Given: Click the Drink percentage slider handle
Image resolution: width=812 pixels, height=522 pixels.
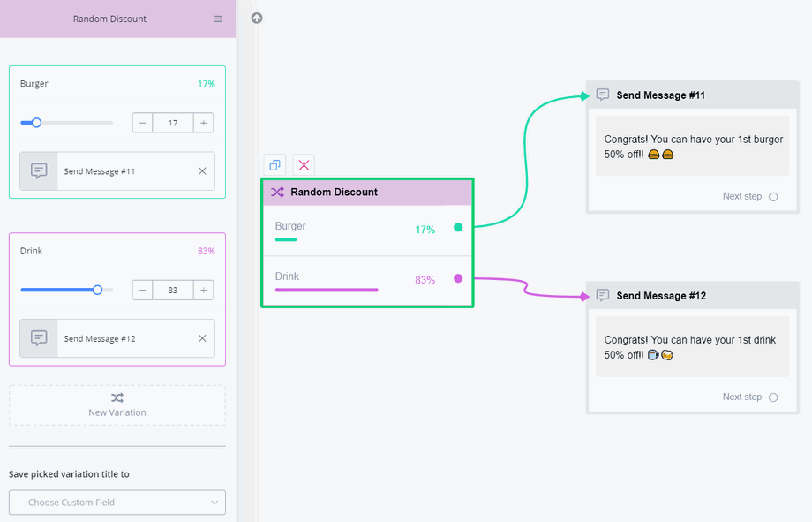Looking at the screenshot, I should (x=97, y=290).
